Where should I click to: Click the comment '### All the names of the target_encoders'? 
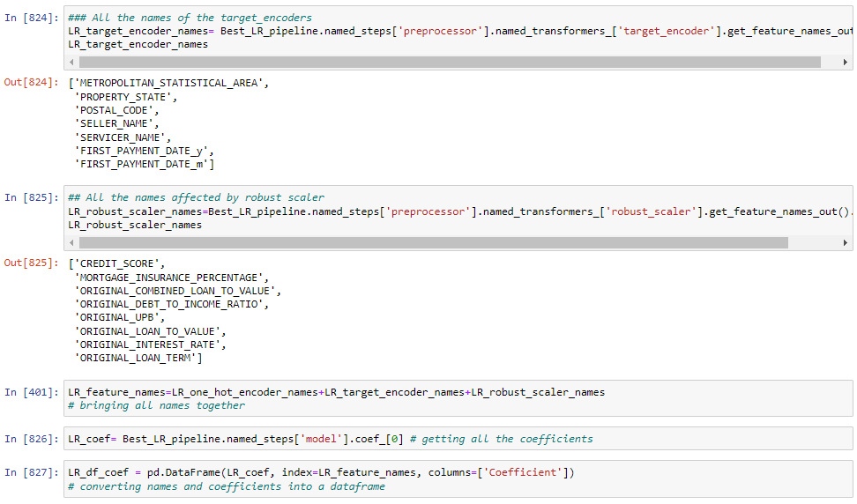pos(190,18)
